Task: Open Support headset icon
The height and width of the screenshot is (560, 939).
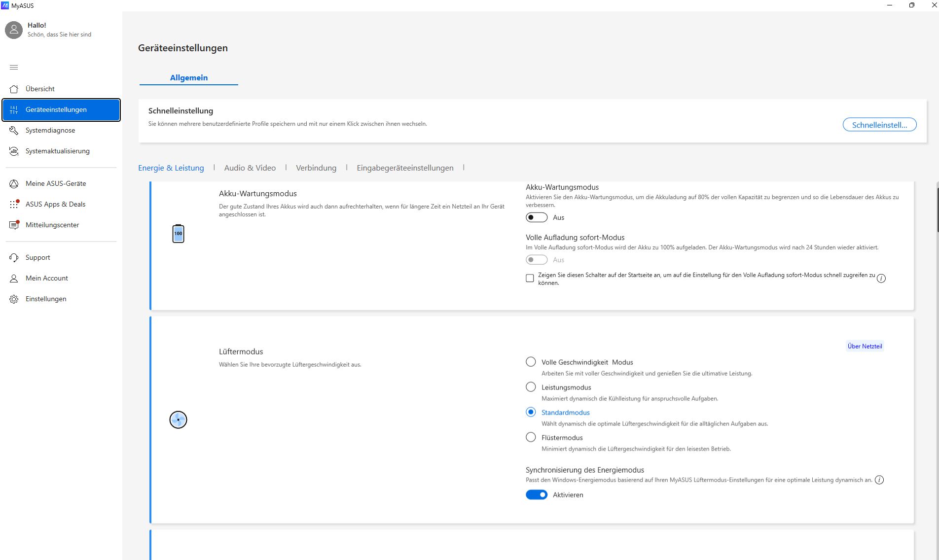Action: 14,257
